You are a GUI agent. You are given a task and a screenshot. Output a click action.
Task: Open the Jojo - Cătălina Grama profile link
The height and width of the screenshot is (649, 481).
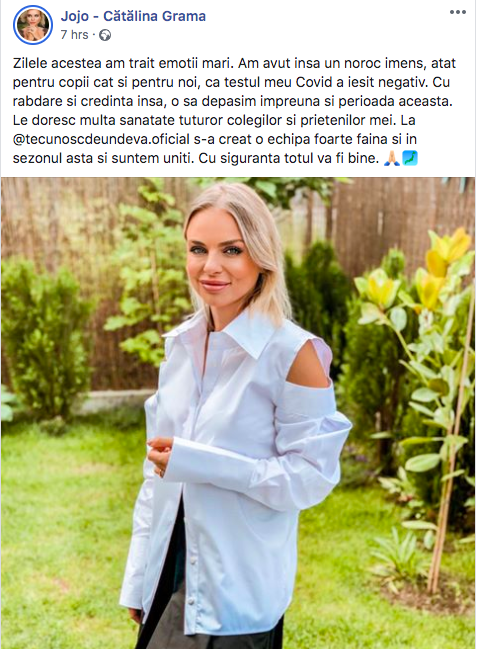pyautogui.click(x=133, y=16)
